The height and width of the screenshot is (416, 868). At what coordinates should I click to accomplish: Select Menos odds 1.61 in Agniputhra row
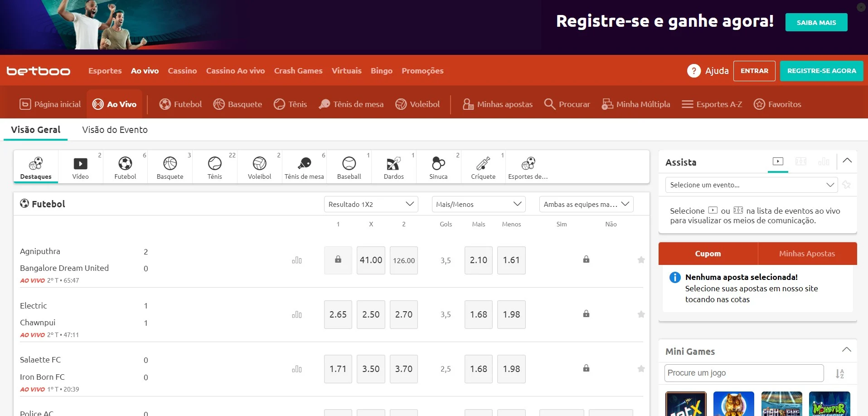(511, 260)
